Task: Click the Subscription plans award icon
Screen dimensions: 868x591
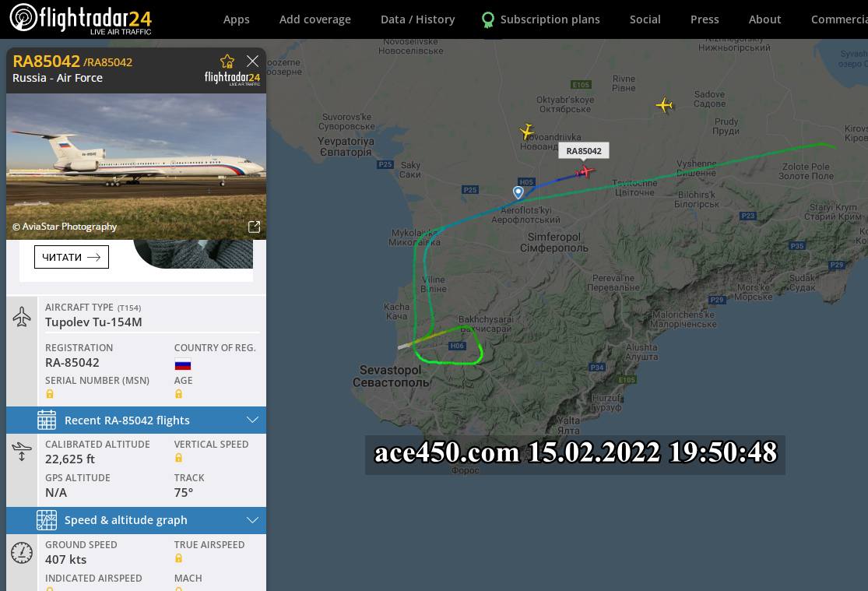Action: tap(488, 19)
